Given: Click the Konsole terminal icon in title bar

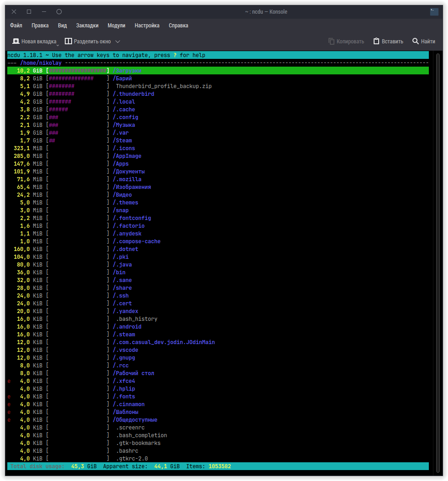Looking at the screenshot, I should pyautogui.click(x=434, y=12).
